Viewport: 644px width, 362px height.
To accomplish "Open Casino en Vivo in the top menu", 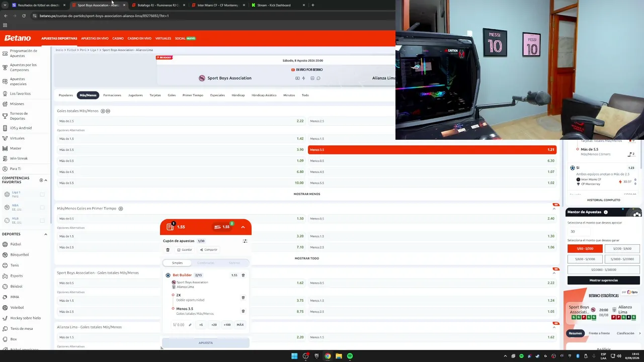I will tap(139, 38).
